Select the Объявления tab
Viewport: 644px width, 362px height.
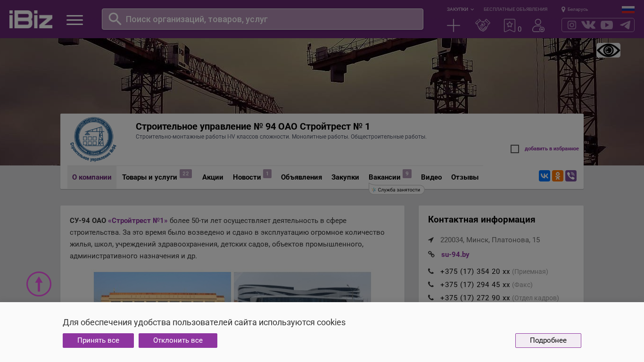(301, 177)
